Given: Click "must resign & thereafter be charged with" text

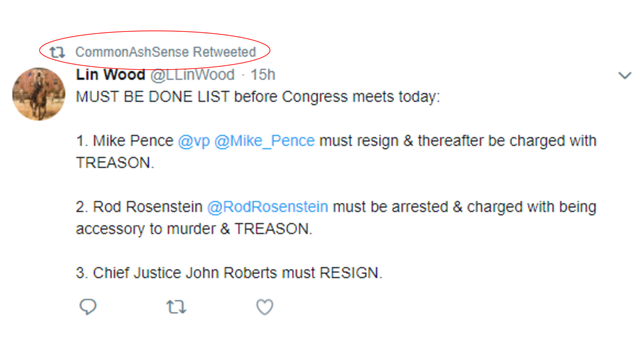Looking at the screenshot, I should (x=458, y=141).
